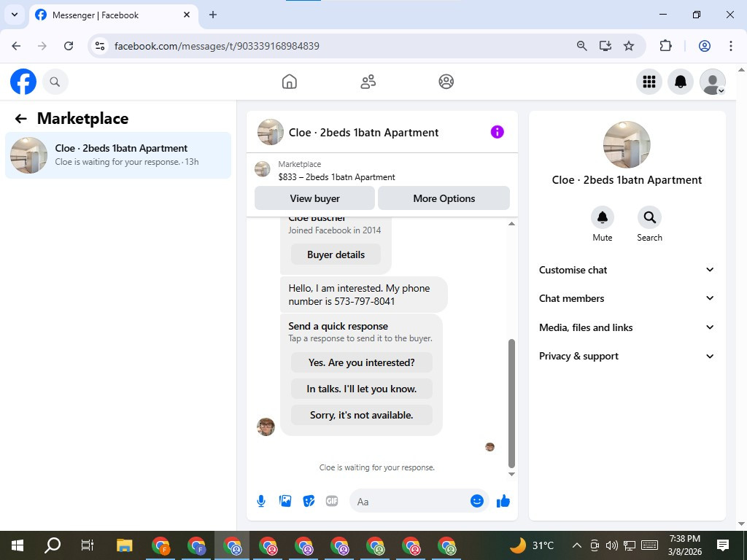Image resolution: width=747 pixels, height=560 pixels.
Task: Open the account profile avatar menu
Action: pyautogui.click(x=712, y=82)
